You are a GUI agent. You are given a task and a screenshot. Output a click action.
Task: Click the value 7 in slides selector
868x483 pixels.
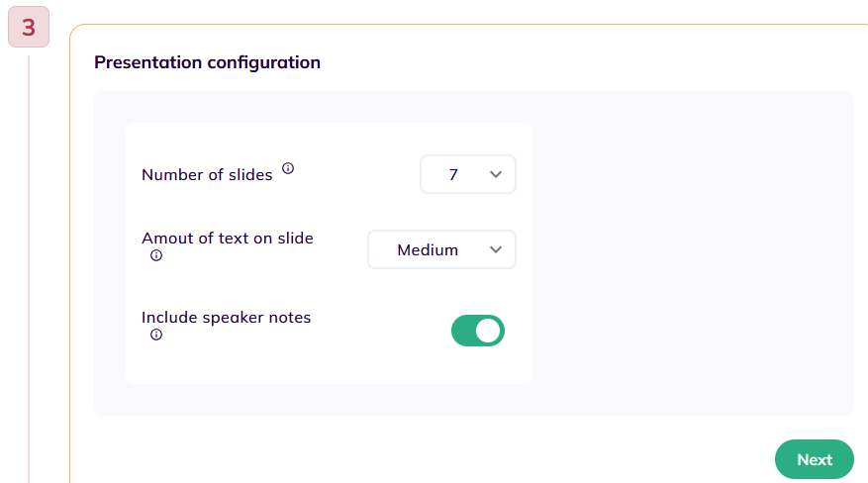pyautogui.click(x=453, y=174)
